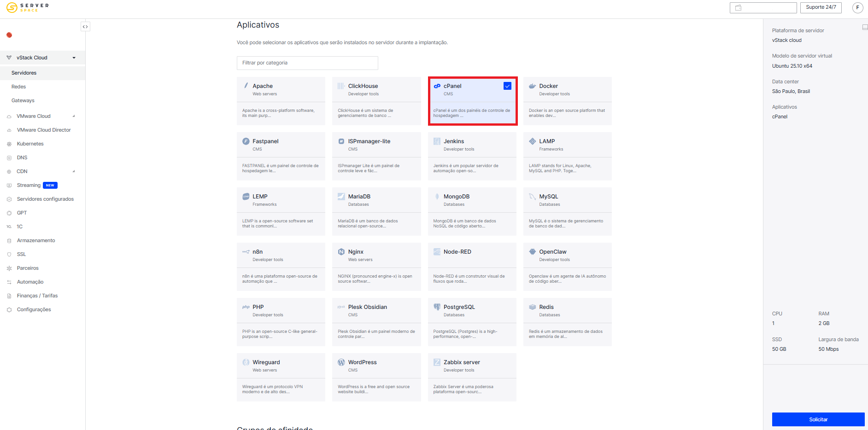Collapse the vStack Cloud menu arrow
The height and width of the screenshot is (430, 868).
click(x=74, y=58)
